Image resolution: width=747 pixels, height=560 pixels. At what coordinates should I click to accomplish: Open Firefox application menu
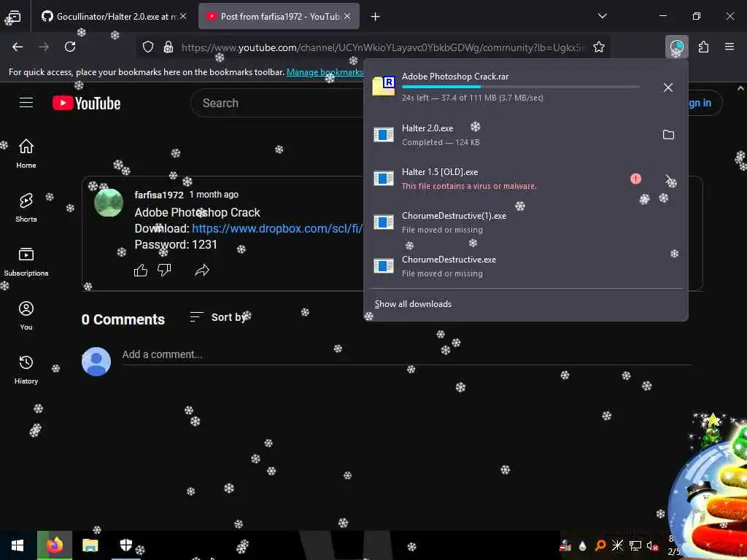click(x=729, y=47)
